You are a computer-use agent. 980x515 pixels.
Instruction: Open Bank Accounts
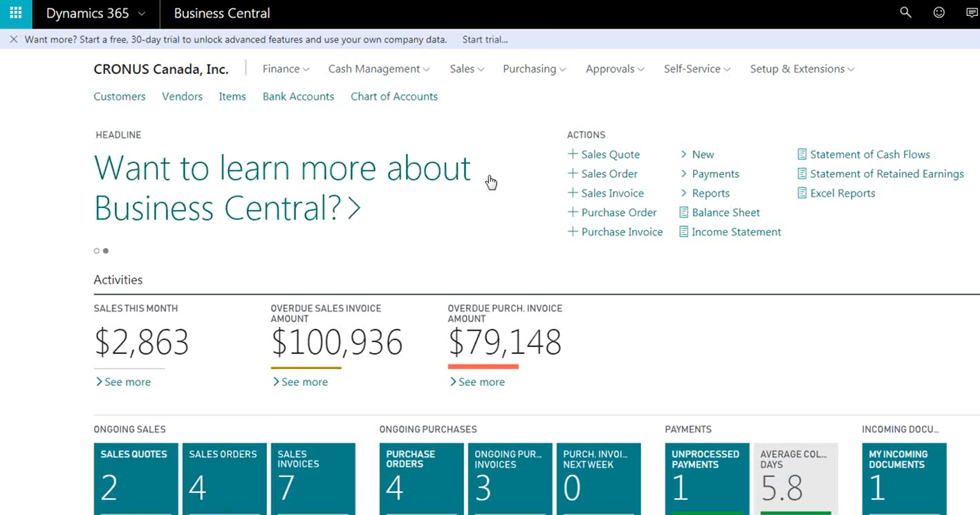click(x=298, y=96)
